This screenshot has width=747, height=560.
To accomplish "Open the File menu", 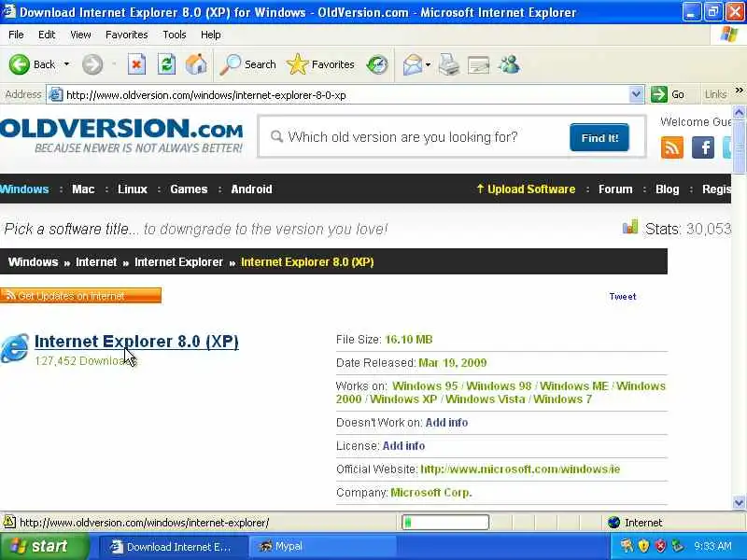I will pos(16,35).
